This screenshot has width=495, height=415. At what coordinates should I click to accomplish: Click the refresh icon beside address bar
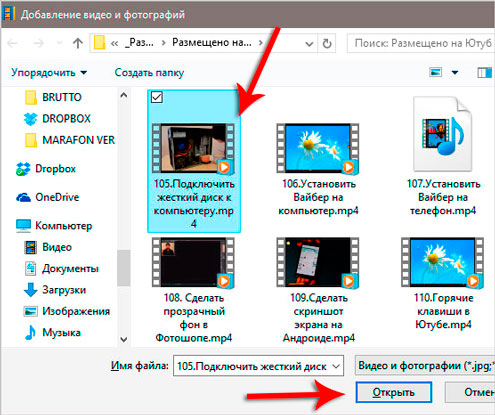coord(327,43)
